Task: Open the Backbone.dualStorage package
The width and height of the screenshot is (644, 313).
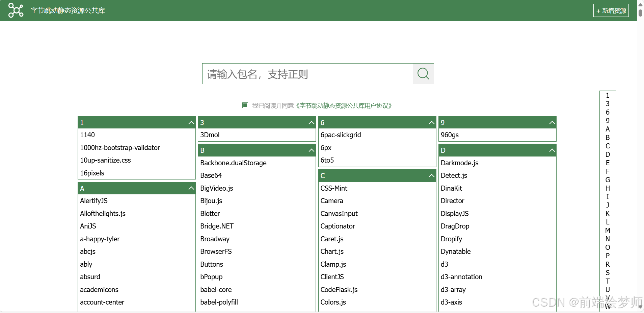Action: [x=233, y=163]
